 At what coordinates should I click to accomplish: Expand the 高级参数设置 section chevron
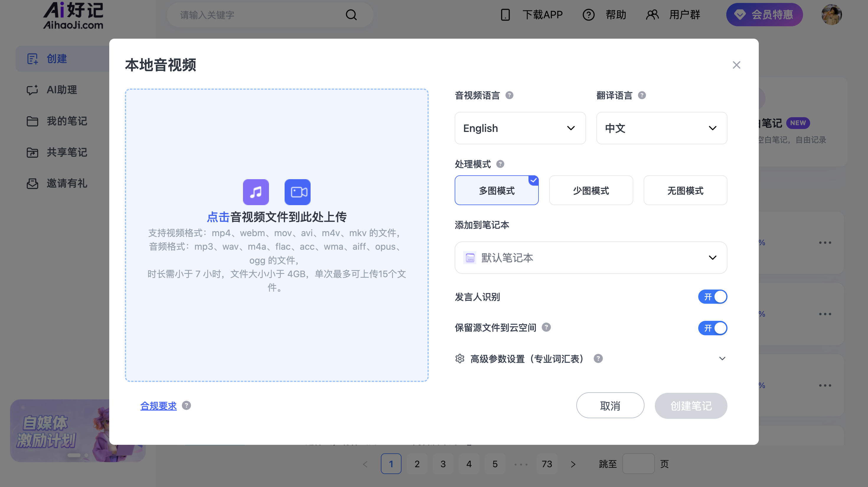coord(722,358)
